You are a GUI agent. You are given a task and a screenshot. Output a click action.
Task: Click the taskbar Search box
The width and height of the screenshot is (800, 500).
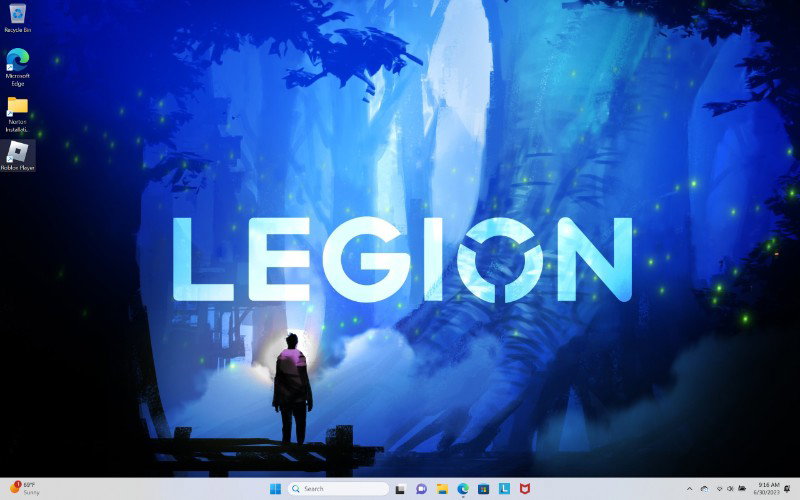click(x=338, y=489)
